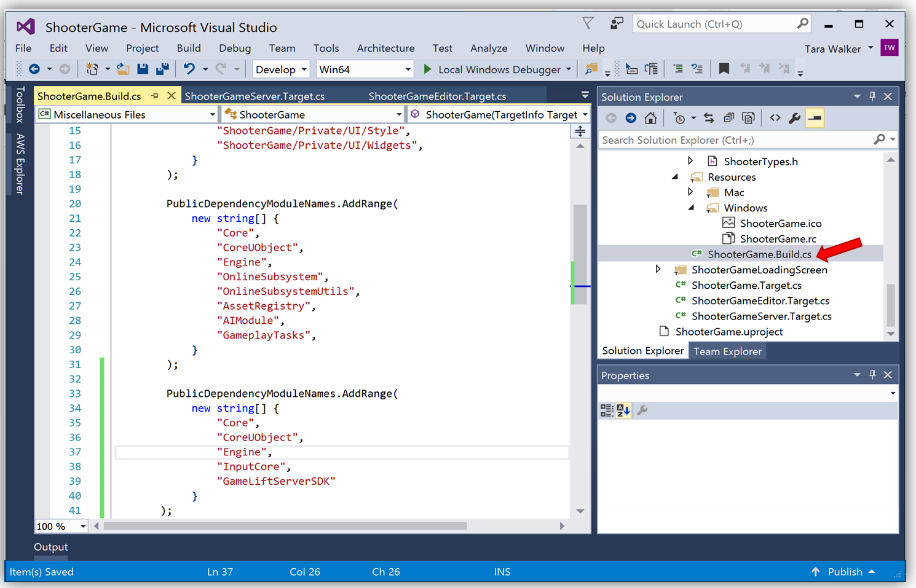Click the Save All toolbar icon
Screen dimensions: 916x588
tap(162, 69)
